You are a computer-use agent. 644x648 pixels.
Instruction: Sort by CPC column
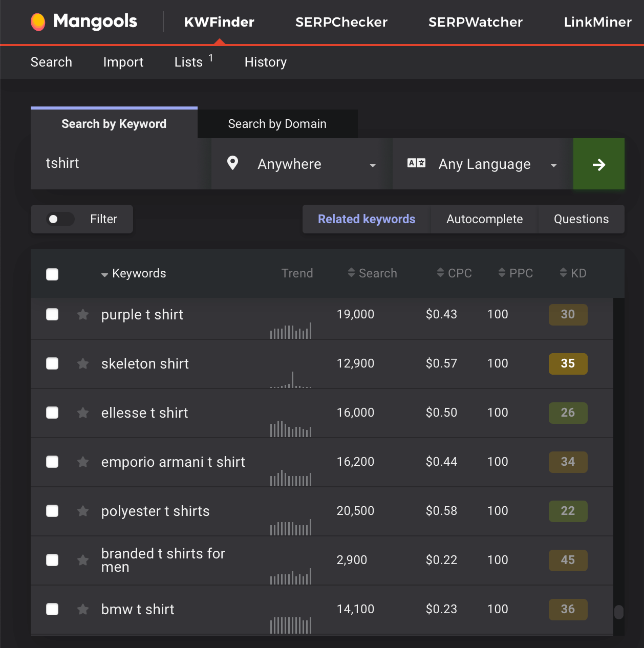click(454, 273)
